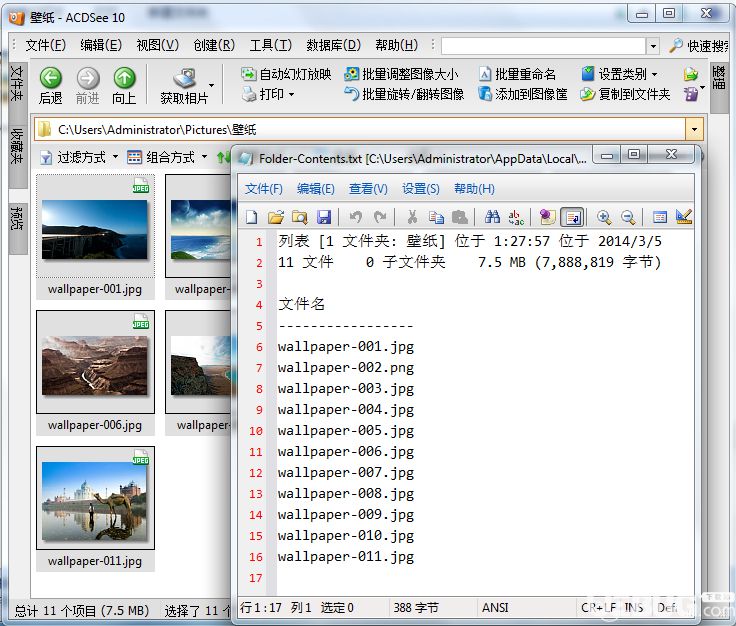Open the ACDSee View (视图) menu
This screenshot has height=626, width=736.
click(x=158, y=45)
